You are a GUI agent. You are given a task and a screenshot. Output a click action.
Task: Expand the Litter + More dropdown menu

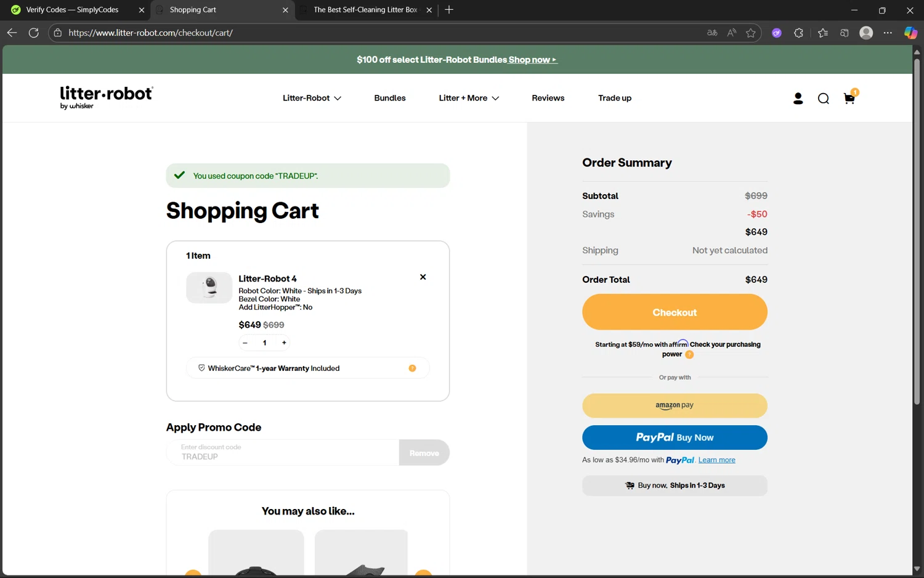(469, 98)
